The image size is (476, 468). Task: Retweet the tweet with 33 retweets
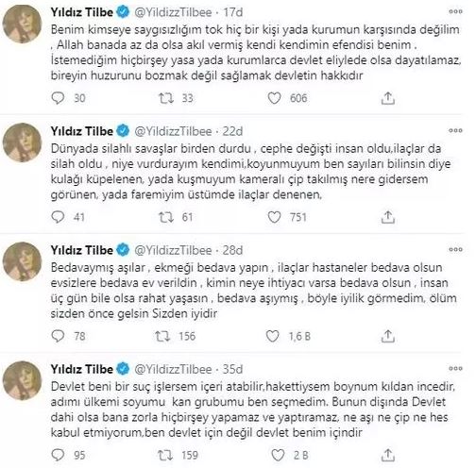pyautogui.click(x=166, y=98)
